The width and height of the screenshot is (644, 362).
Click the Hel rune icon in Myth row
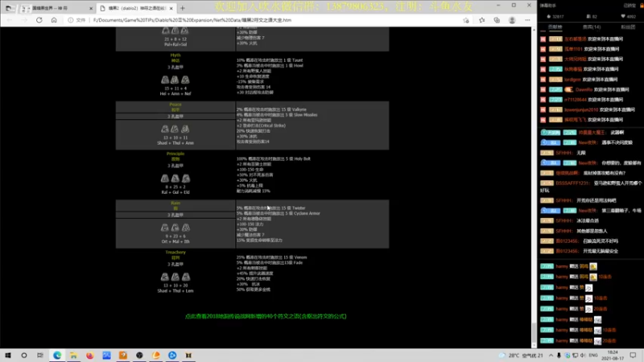pyautogui.click(x=165, y=80)
